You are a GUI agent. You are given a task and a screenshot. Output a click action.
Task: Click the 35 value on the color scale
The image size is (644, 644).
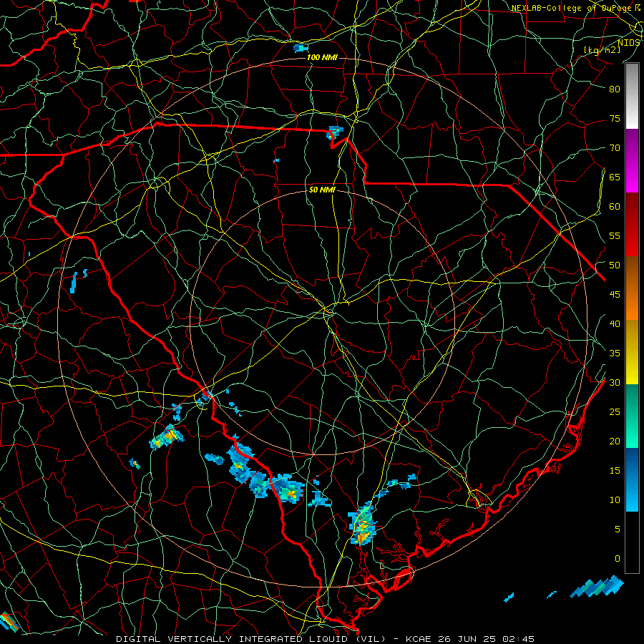tap(615, 353)
